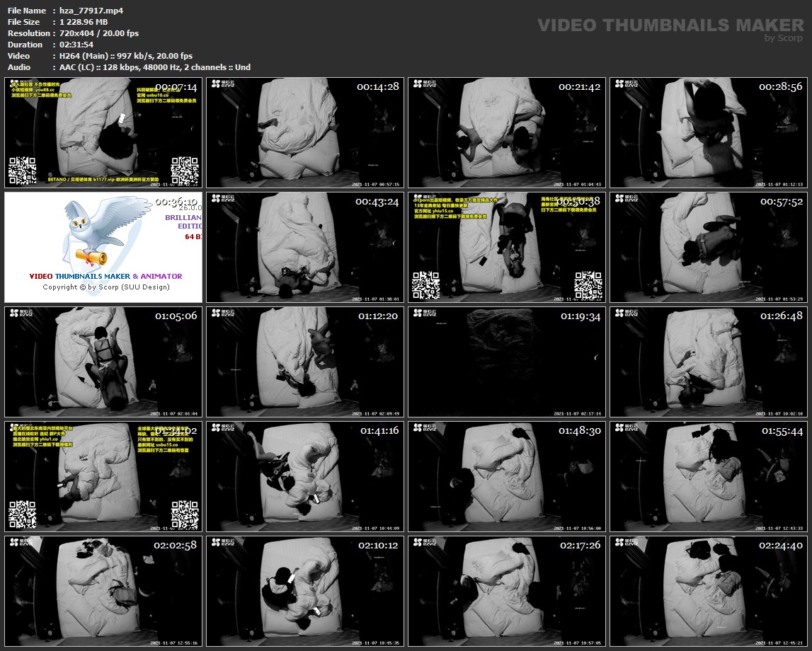Click the right QR code in the 00:50:38 thumbnail

point(588,284)
